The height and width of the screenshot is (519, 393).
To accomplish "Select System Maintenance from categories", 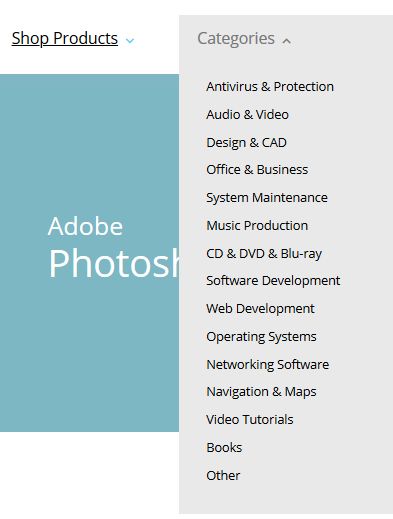I will [x=267, y=198].
